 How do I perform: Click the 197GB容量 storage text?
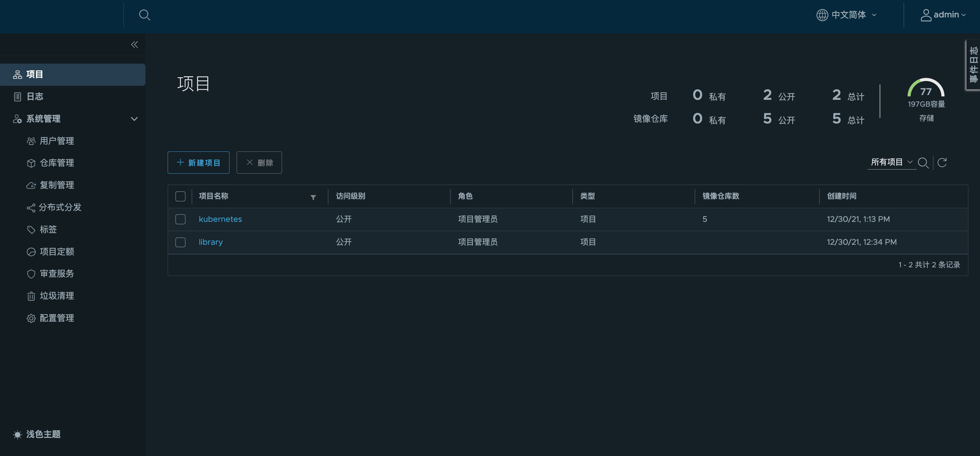(x=926, y=104)
